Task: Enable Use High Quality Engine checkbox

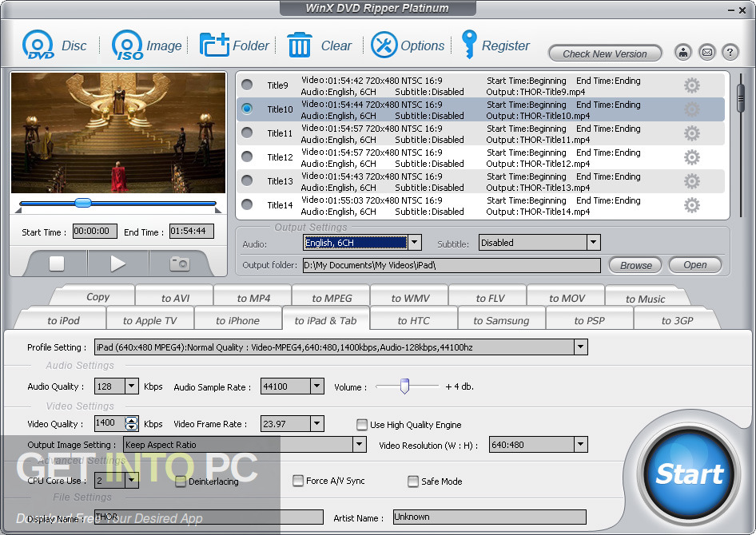Action: pyautogui.click(x=361, y=425)
